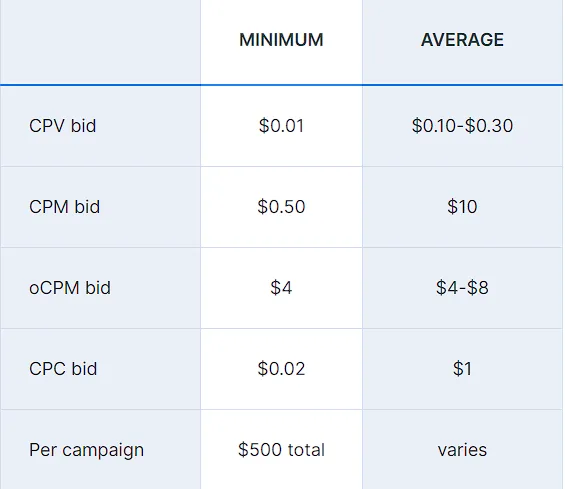Select the CPM bid row label
Viewport: 565px width, 489px height.
point(64,207)
